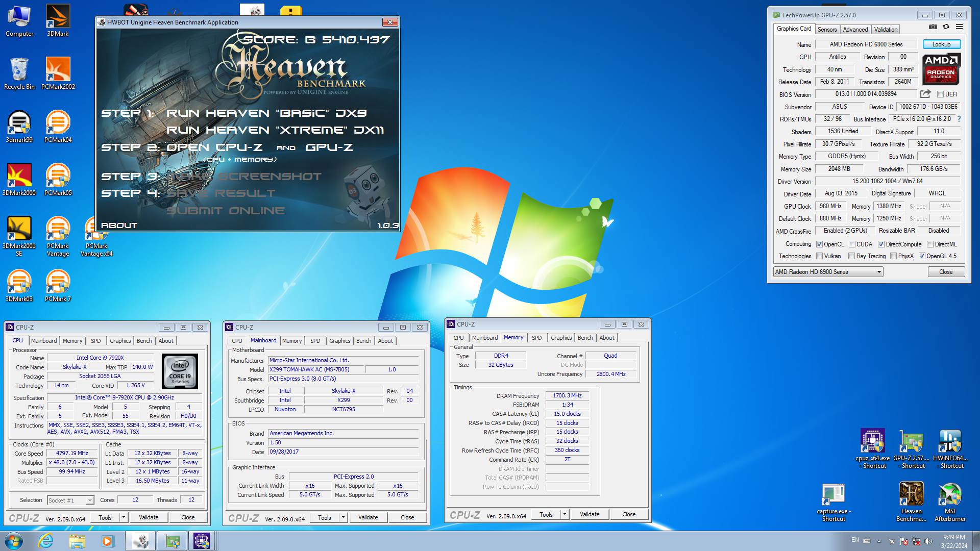Expand Tools dropdown arrow in CPU tab window

pos(124,517)
